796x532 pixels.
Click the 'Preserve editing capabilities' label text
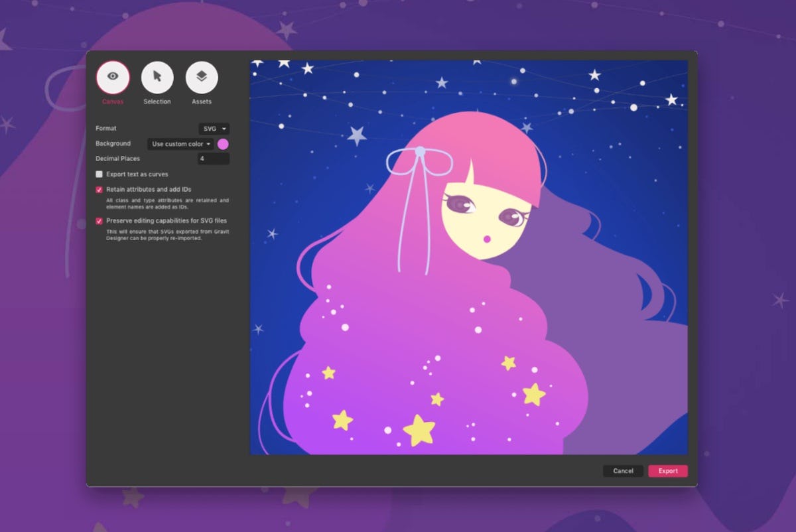[x=166, y=221]
